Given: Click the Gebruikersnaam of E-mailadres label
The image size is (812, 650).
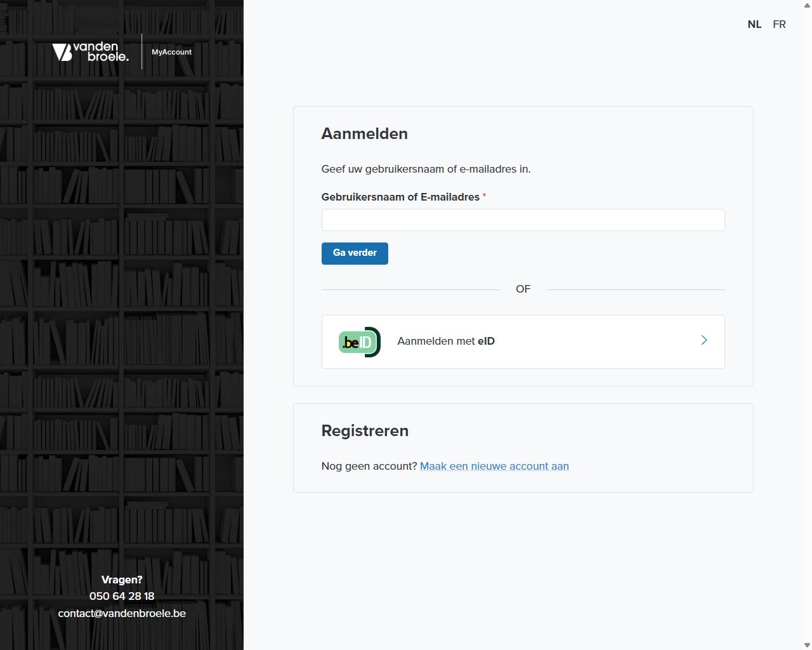Looking at the screenshot, I should [x=400, y=197].
